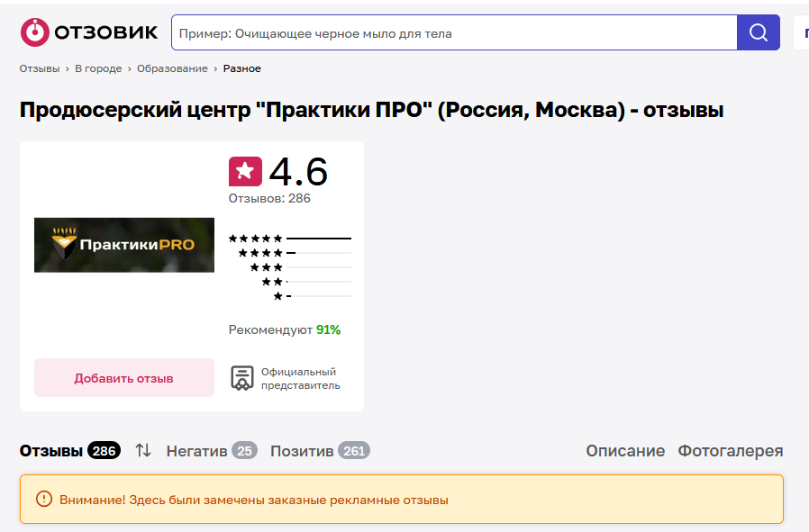
Task: Select the Отзывы 286 tab
Action: tap(70, 451)
